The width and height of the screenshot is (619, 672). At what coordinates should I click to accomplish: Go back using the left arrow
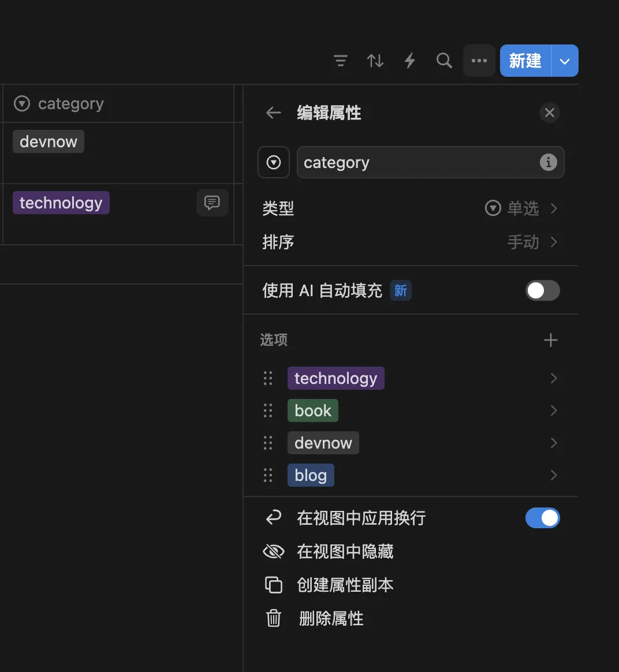[x=274, y=113]
